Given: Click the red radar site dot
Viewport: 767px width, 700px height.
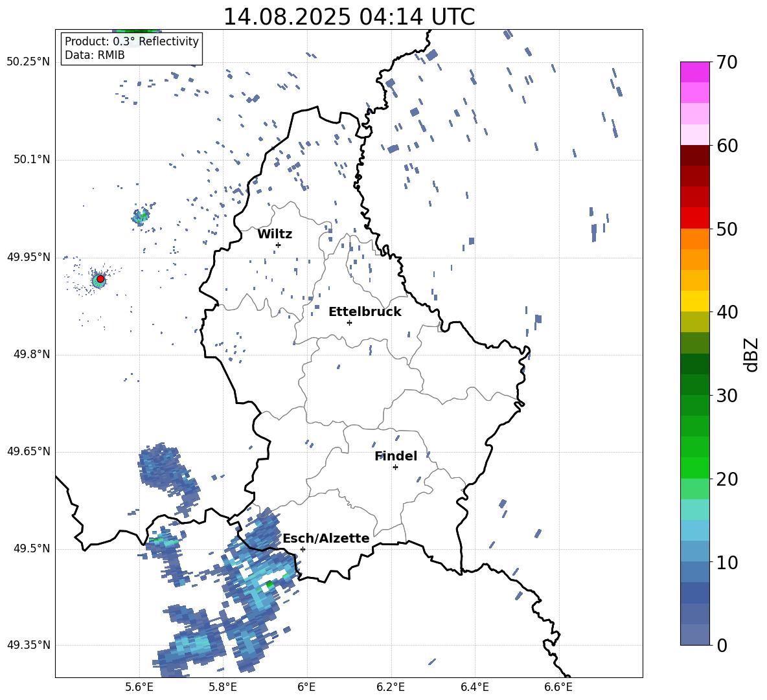Looking at the screenshot, I should (100, 279).
